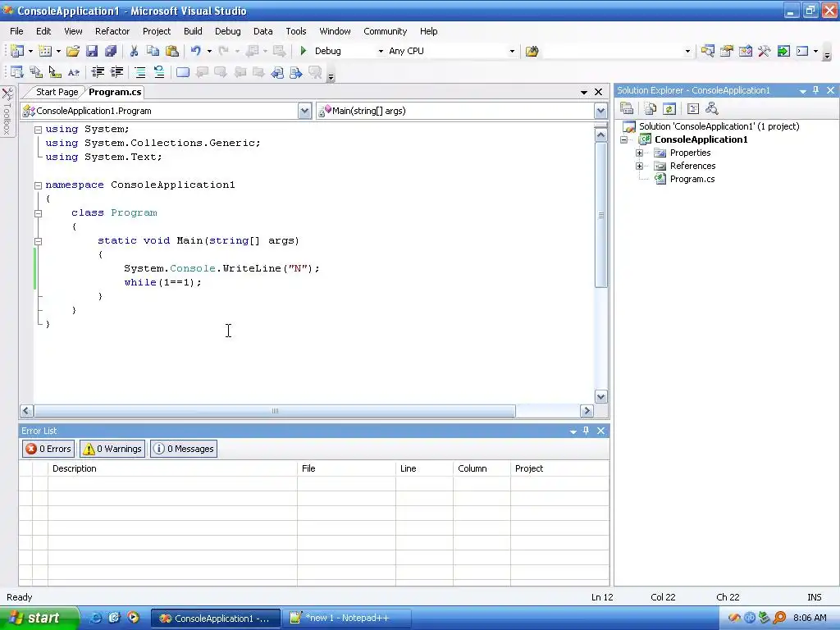This screenshot has height=630, width=840.
Task: Toggle the 0 Warnings filter button
Action: [x=112, y=449]
